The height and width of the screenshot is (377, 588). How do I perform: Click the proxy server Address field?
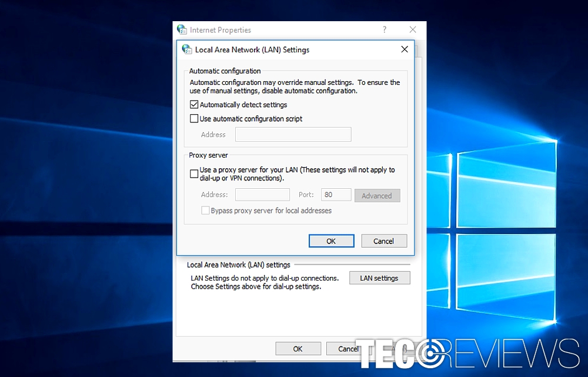click(x=262, y=195)
